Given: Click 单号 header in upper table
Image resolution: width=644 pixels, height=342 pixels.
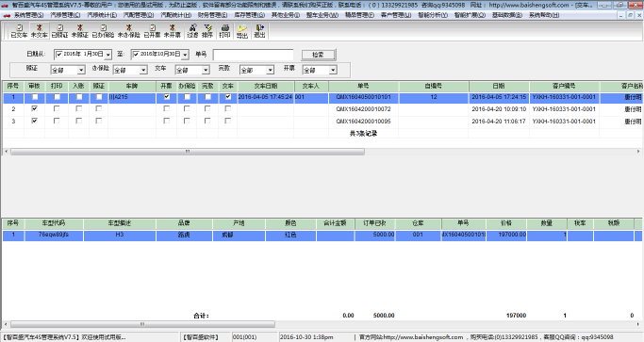Looking at the screenshot, I should point(363,87).
